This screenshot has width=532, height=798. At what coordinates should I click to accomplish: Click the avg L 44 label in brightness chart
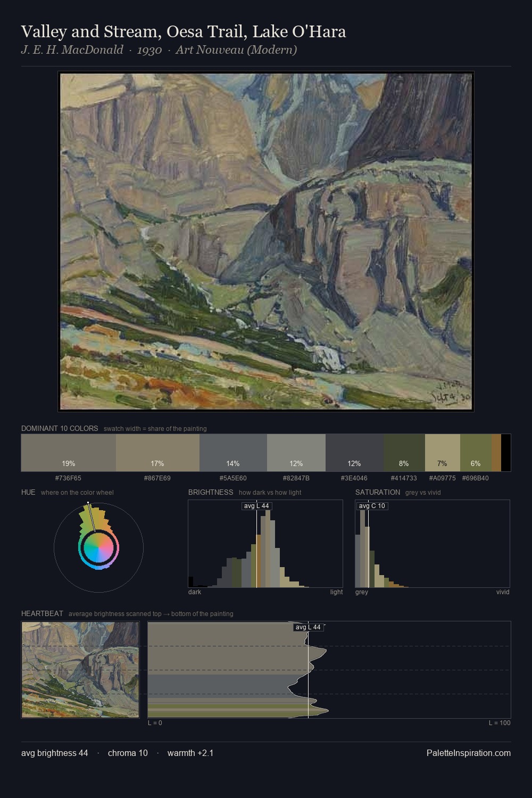coord(257,506)
